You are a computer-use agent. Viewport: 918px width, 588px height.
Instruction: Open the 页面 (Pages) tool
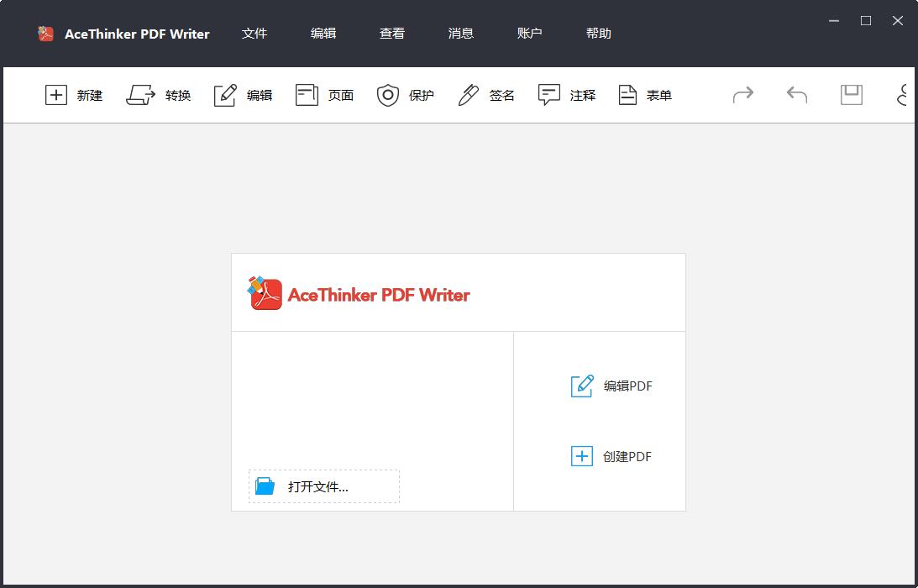(x=324, y=95)
